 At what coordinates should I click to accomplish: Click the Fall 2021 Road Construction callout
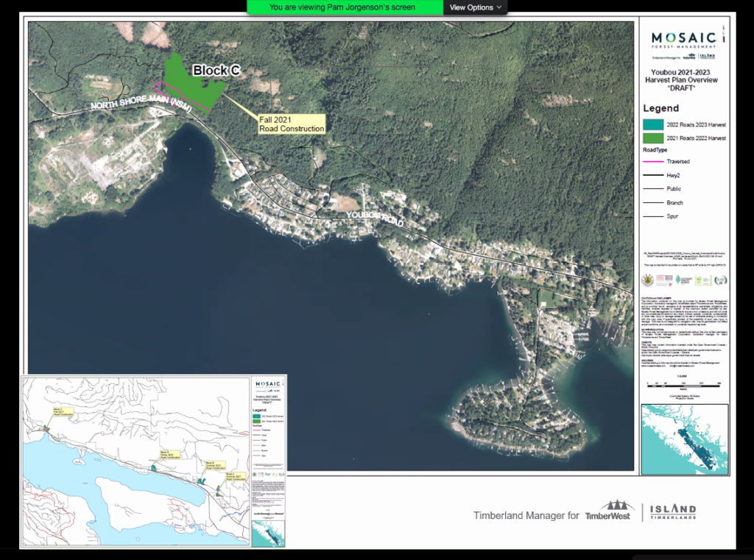pos(291,124)
